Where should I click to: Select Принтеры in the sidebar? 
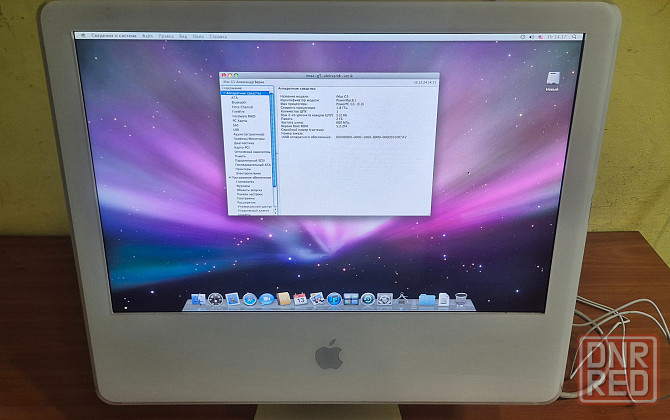[243, 169]
